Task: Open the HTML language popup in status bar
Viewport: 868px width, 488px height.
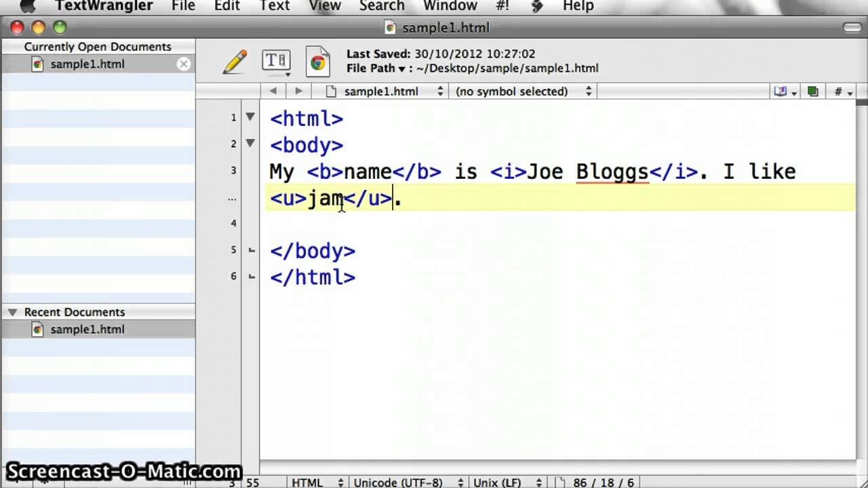Action: pos(316,483)
